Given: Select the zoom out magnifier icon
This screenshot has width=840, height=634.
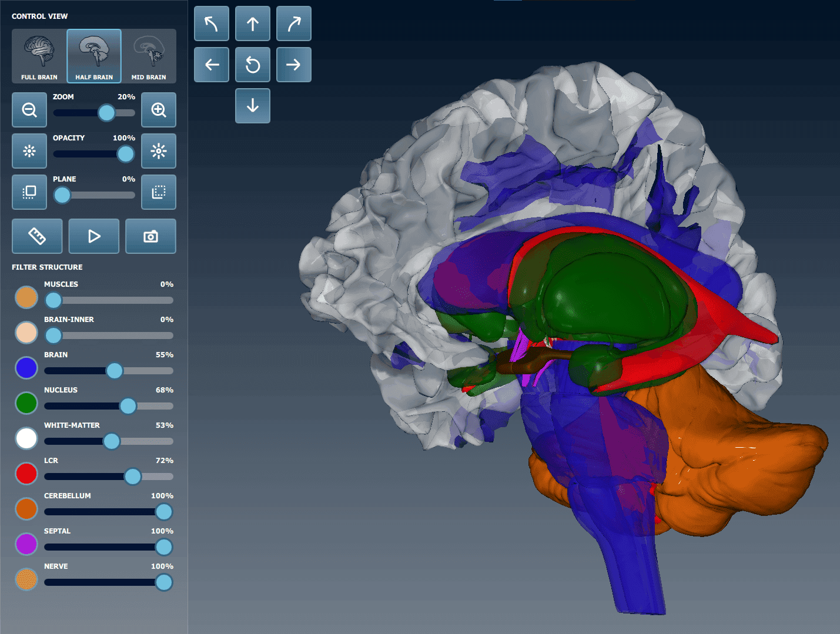Looking at the screenshot, I should click(29, 110).
